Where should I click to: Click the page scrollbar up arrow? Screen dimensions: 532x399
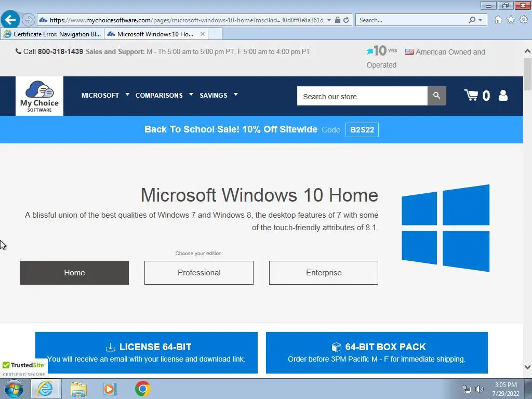click(x=527, y=51)
